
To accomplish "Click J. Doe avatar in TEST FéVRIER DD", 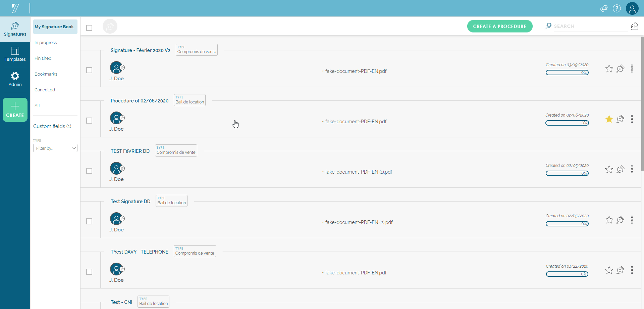I will [116, 168].
